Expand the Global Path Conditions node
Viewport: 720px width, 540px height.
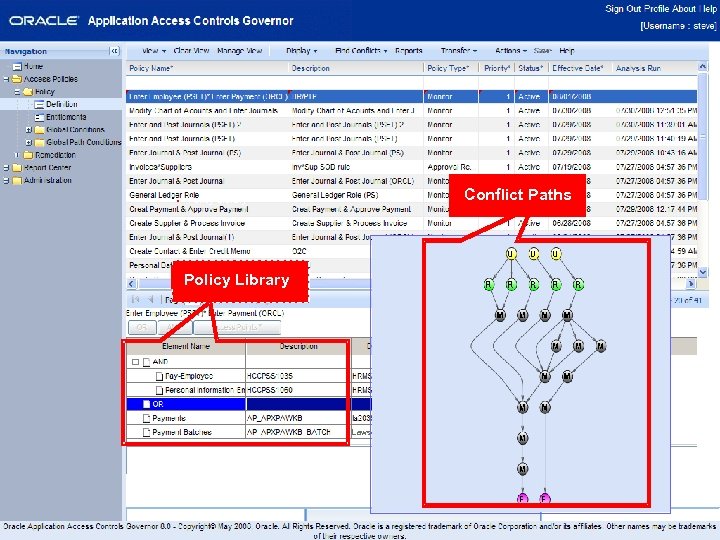tap(28, 142)
